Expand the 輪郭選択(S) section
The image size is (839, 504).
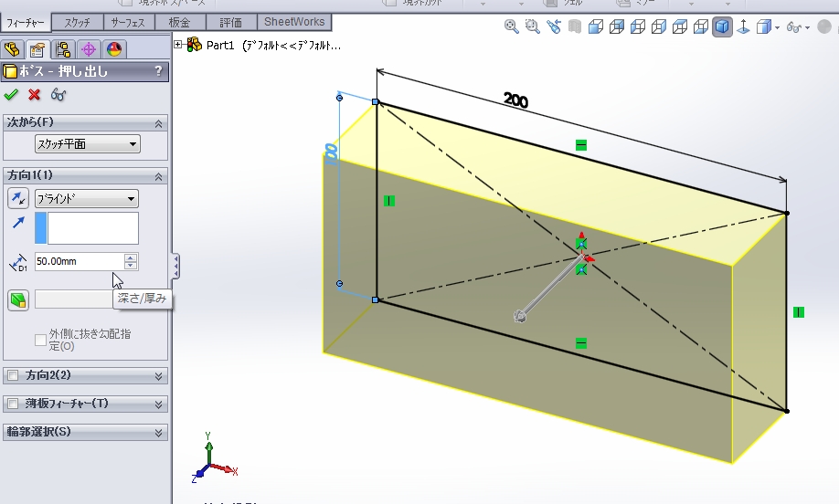click(x=160, y=432)
